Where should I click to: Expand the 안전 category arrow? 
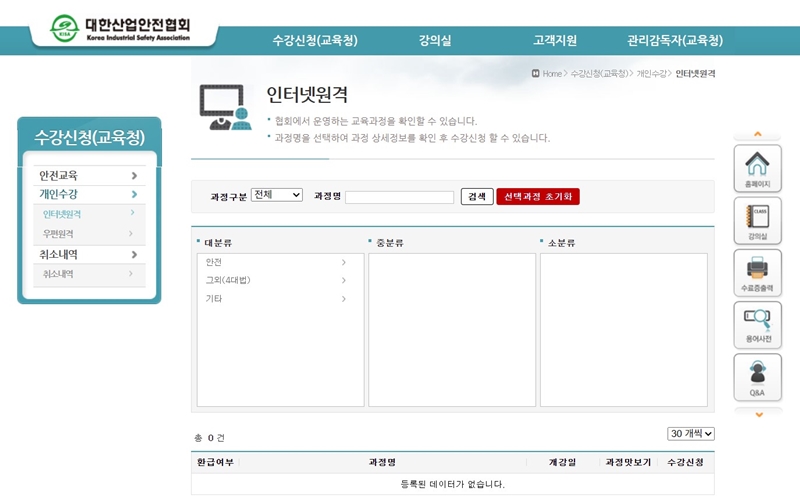click(x=343, y=262)
